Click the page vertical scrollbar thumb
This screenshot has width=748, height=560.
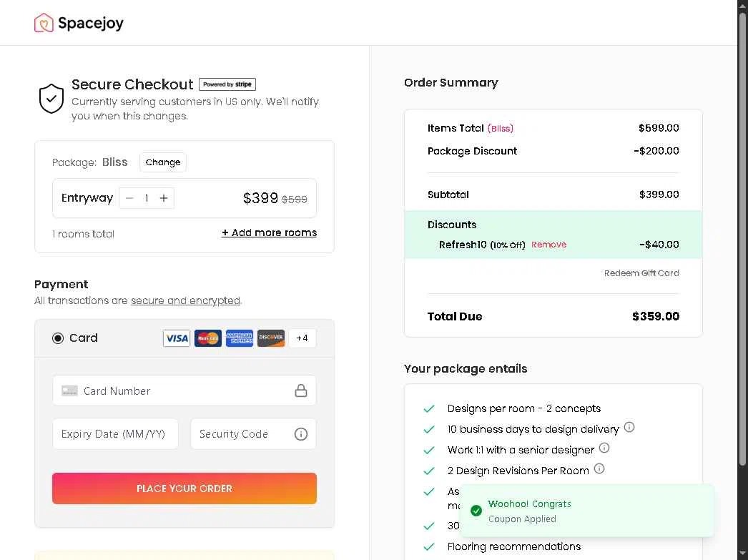click(742, 238)
